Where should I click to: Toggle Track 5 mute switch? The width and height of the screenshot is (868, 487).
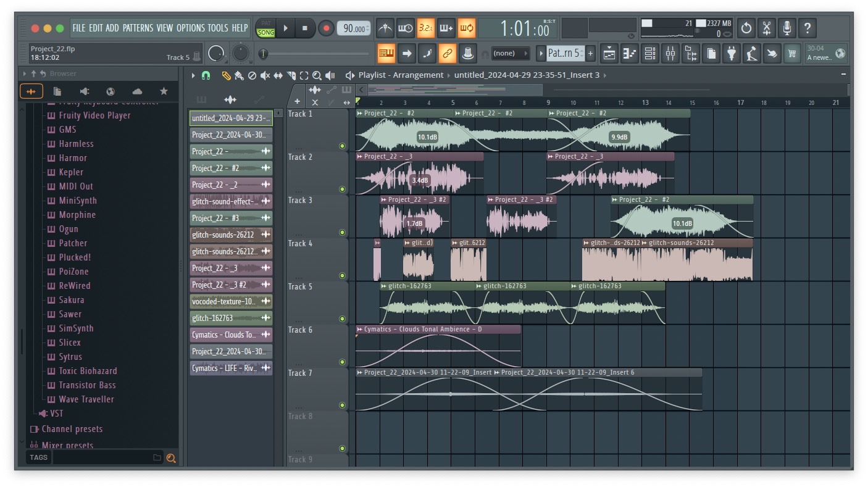coord(342,319)
